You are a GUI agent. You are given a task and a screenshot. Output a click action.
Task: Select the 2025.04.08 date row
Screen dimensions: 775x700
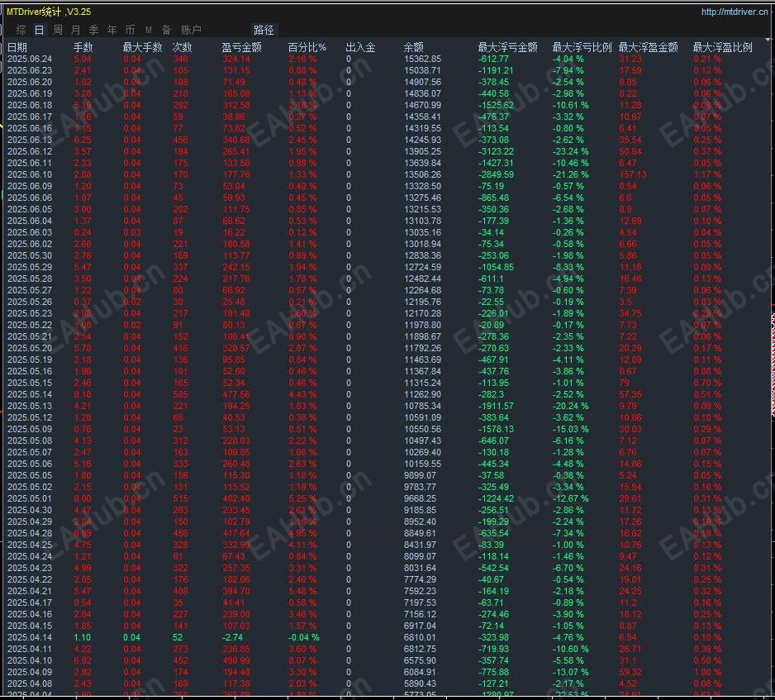coord(30,683)
